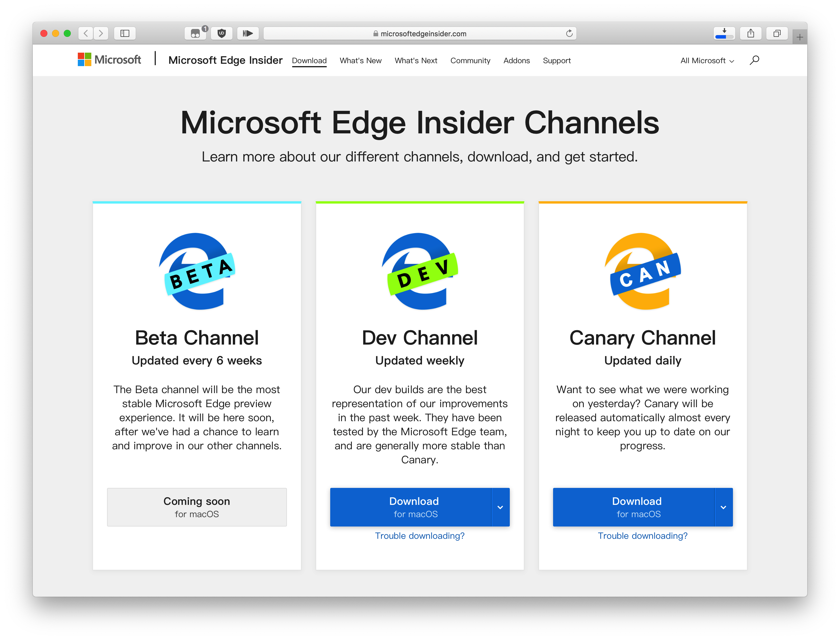Click the Dev Edge logo image
The height and width of the screenshot is (640, 840).
[420, 271]
